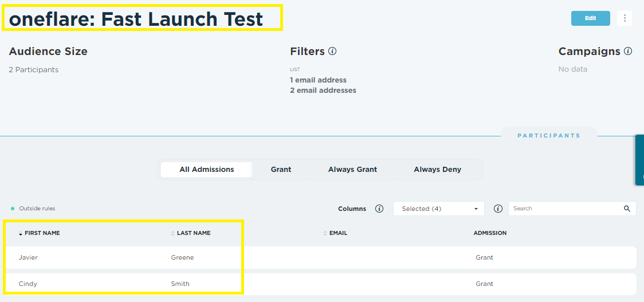Click the '2 Participants' audience size text
The height and width of the screenshot is (302, 644).
(x=34, y=70)
